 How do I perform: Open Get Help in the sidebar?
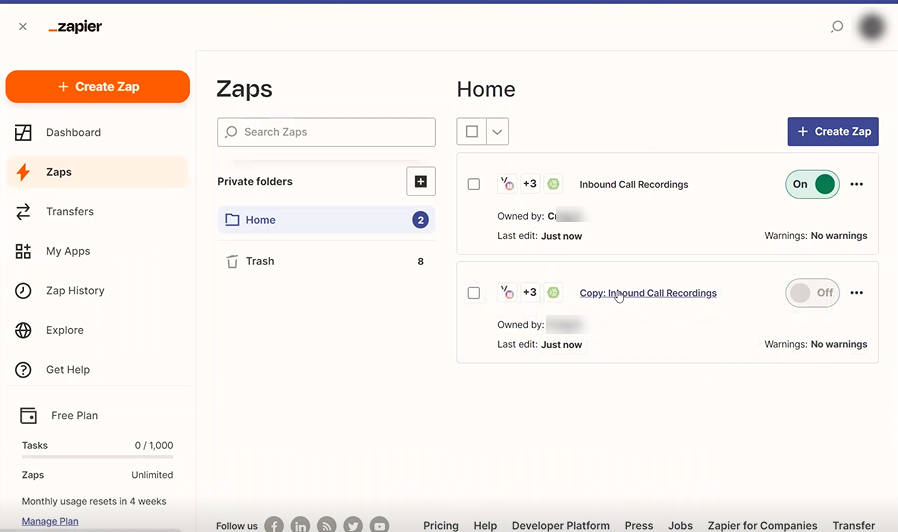(97, 369)
